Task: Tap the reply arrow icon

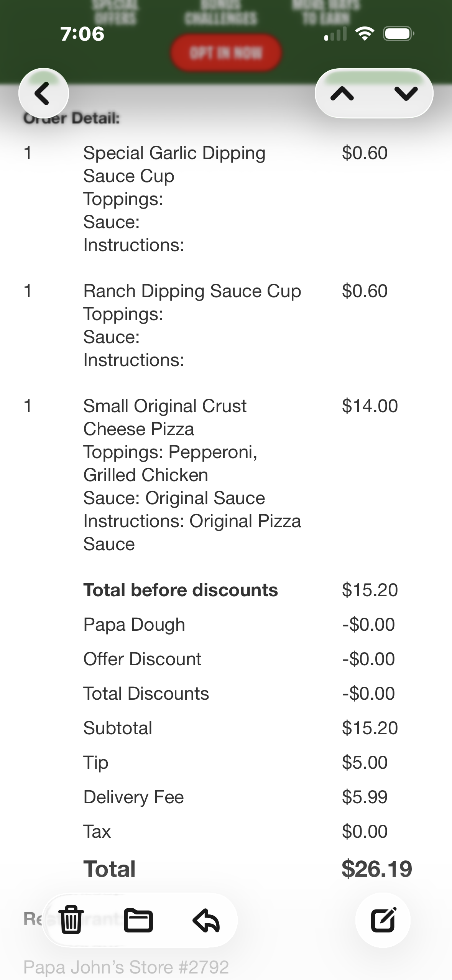Action: click(206, 920)
